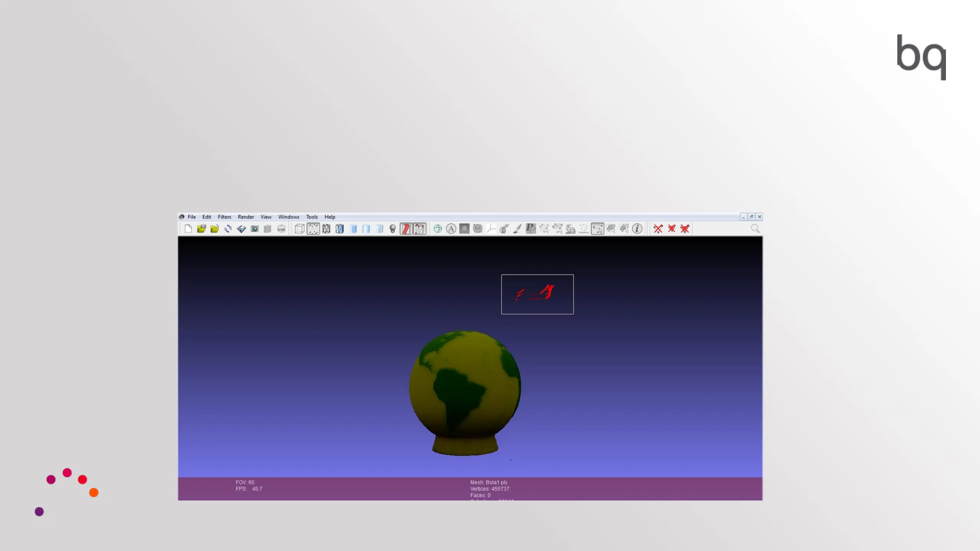This screenshot has height=551, width=980.
Task: Toggle bounding box render mode
Action: (300, 229)
